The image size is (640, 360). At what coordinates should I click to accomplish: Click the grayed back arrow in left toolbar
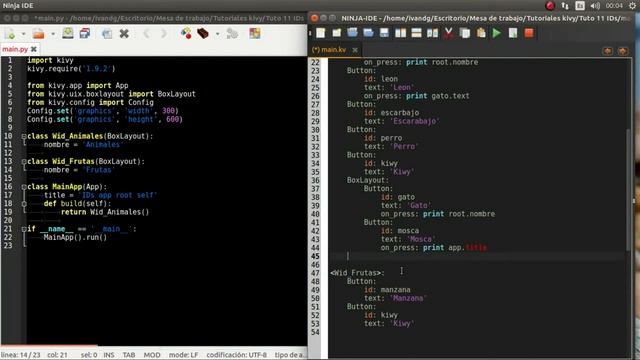pyautogui.click(x=147, y=33)
